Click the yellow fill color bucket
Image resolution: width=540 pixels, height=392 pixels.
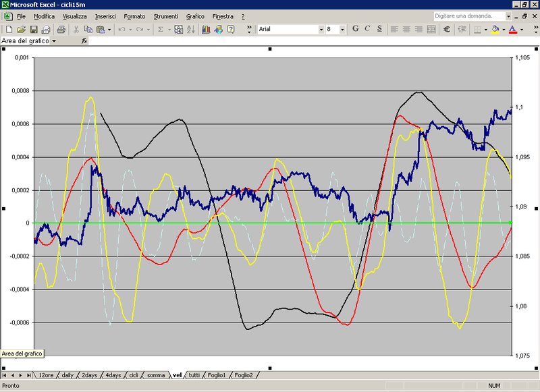(495, 29)
